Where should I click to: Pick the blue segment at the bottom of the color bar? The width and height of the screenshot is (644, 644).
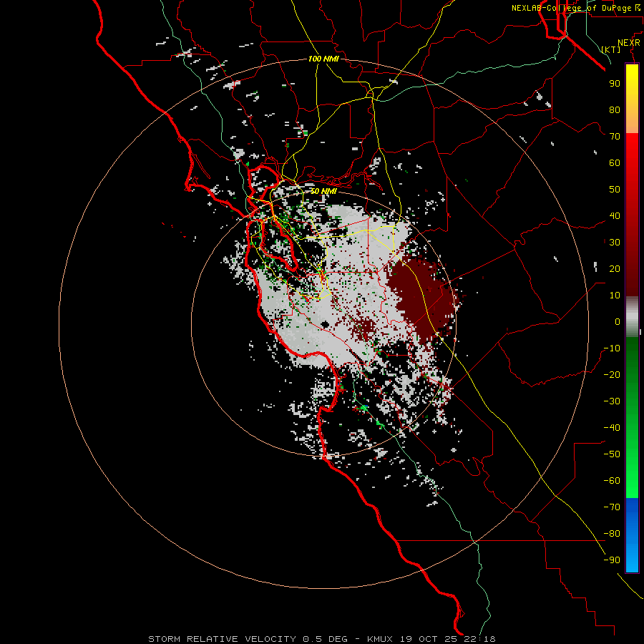tap(632, 535)
